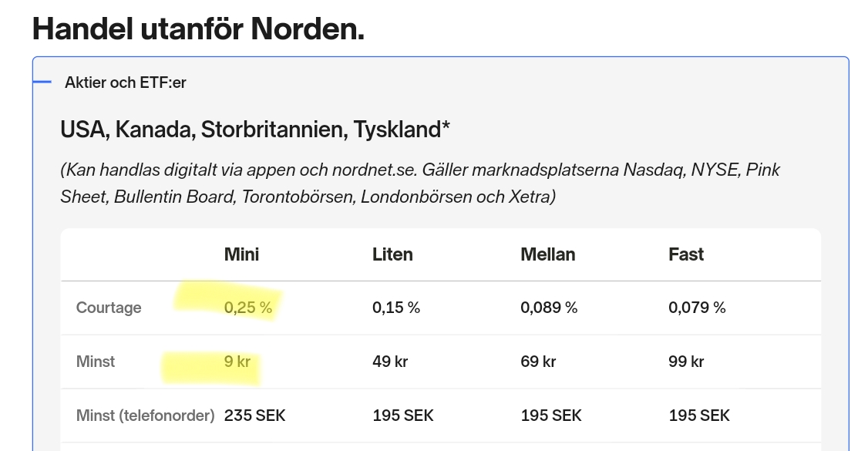
Task: Click the blue minus icon
Action: tap(42, 82)
